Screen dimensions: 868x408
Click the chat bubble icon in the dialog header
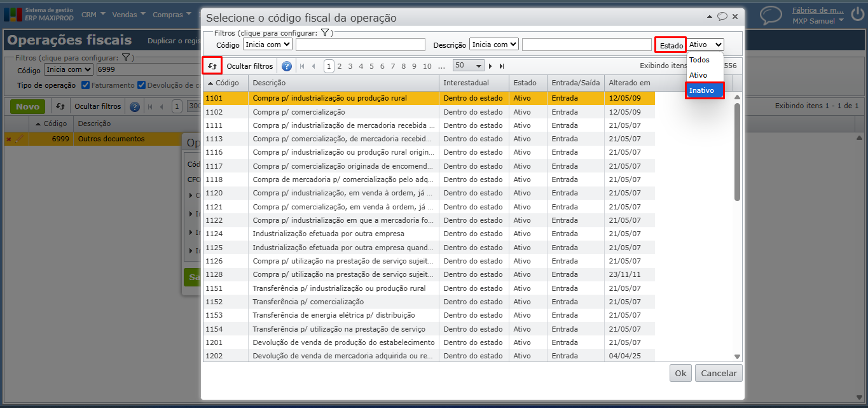722,17
